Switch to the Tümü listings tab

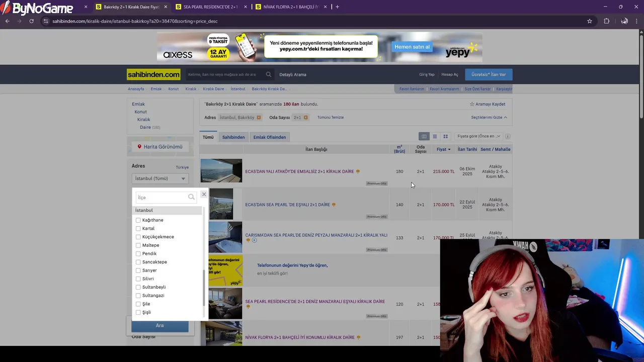pyautogui.click(x=208, y=137)
